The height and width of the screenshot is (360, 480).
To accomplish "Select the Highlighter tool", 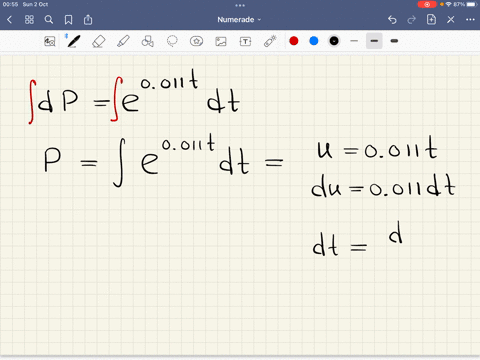I will (x=123, y=41).
